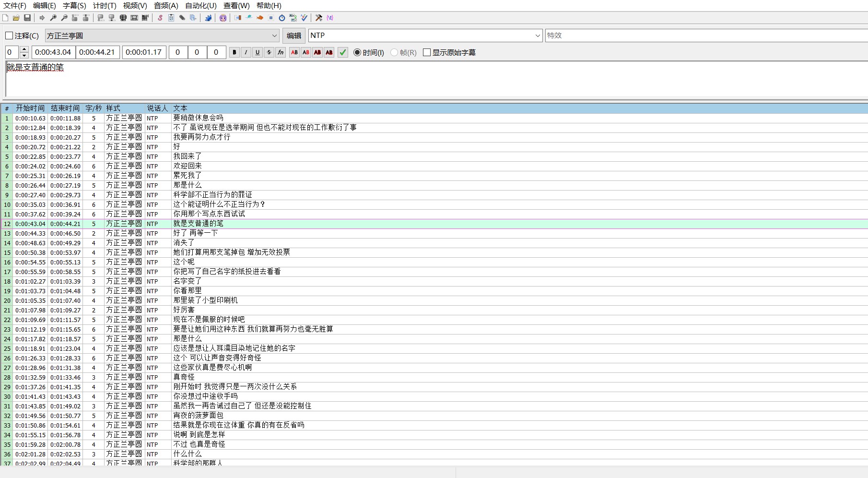The height and width of the screenshot is (478, 868).
Task: Open the 文件(F) menu
Action: click(15, 6)
